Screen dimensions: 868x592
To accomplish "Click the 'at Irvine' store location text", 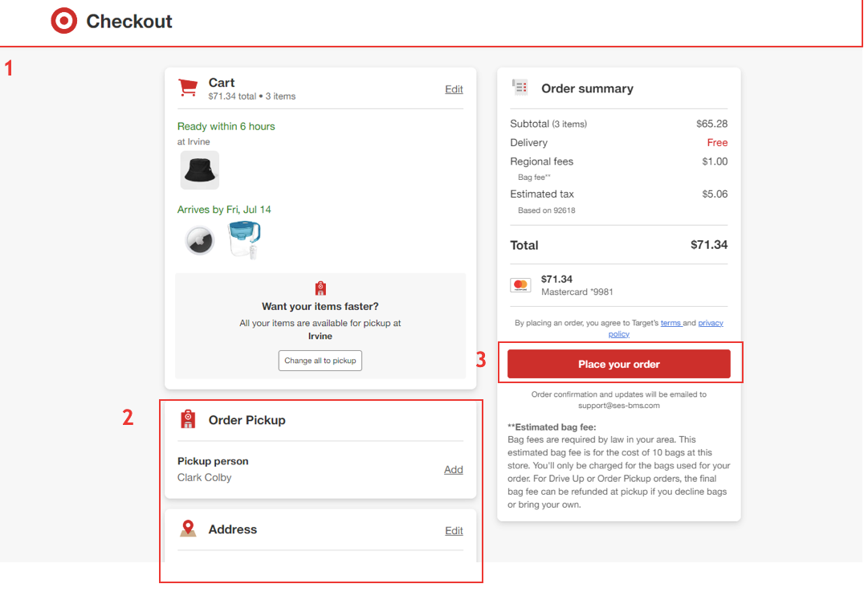I will 194,141.
